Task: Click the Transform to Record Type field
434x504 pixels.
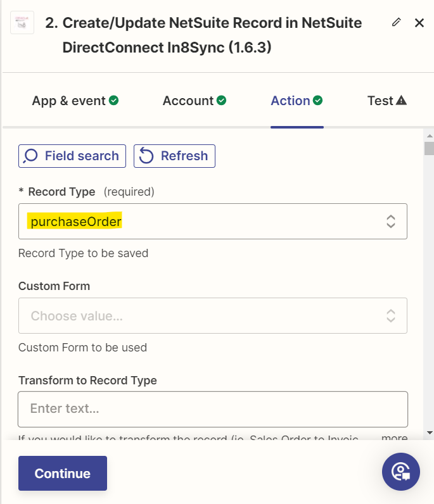Action: click(212, 409)
